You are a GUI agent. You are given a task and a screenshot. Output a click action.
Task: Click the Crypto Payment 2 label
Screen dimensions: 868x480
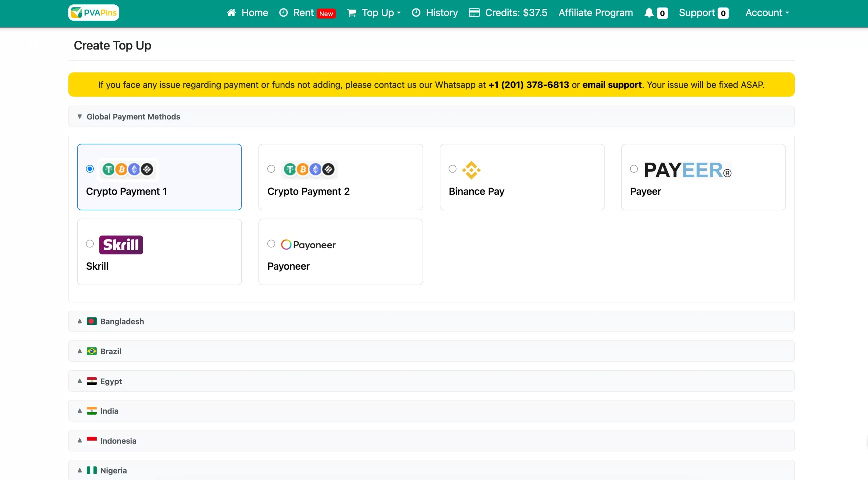coord(309,191)
